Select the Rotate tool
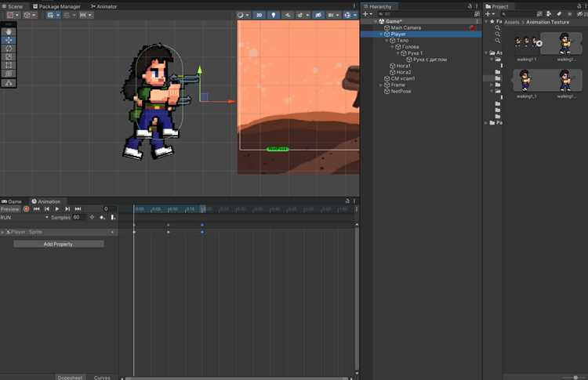This screenshot has width=588, height=380. tap(9, 49)
